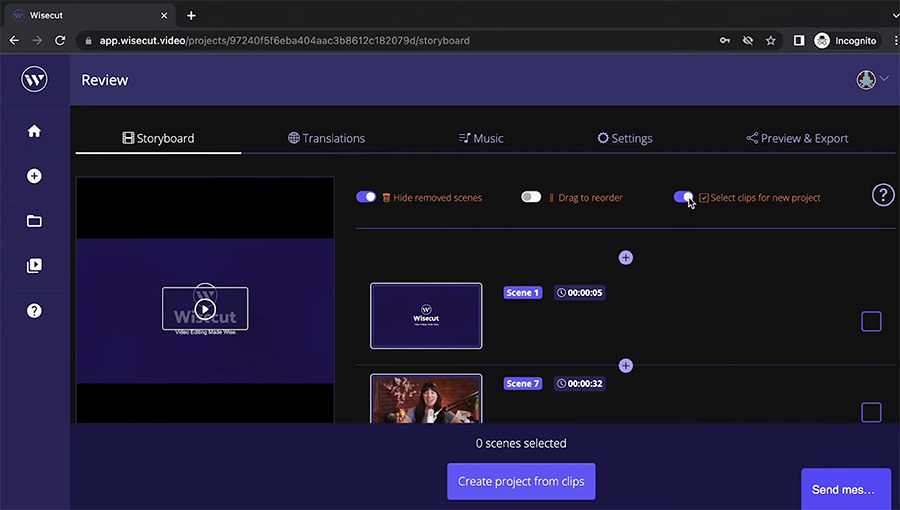Click the Scene 1 label badge
The width and height of the screenshot is (900, 510).
pos(522,293)
